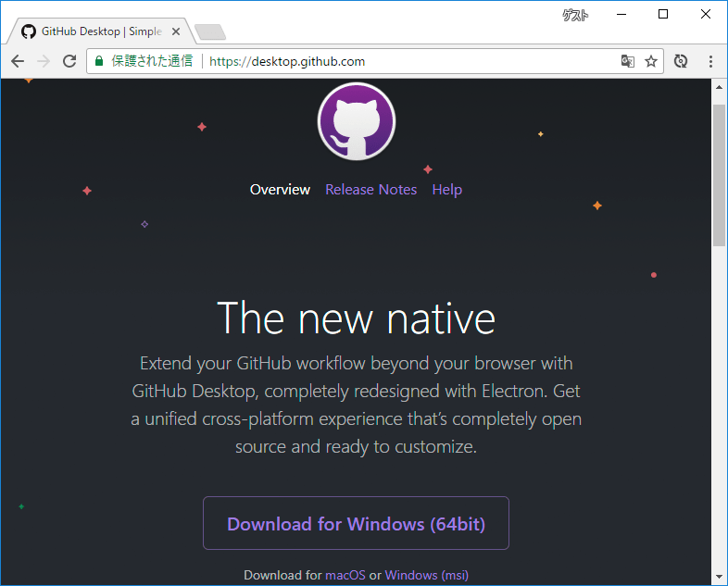Click the scrollbar up arrow
This screenshot has height=586, width=728.
click(x=719, y=87)
